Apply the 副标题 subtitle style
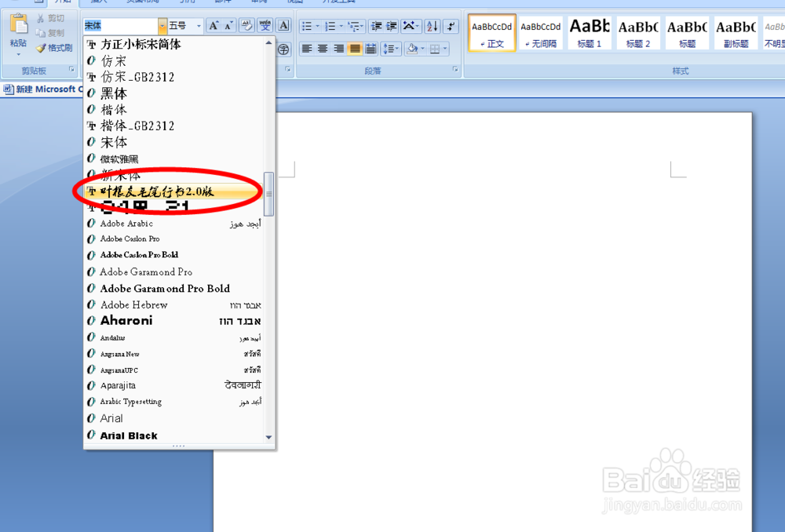This screenshot has width=785, height=532. [x=736, y=32]
